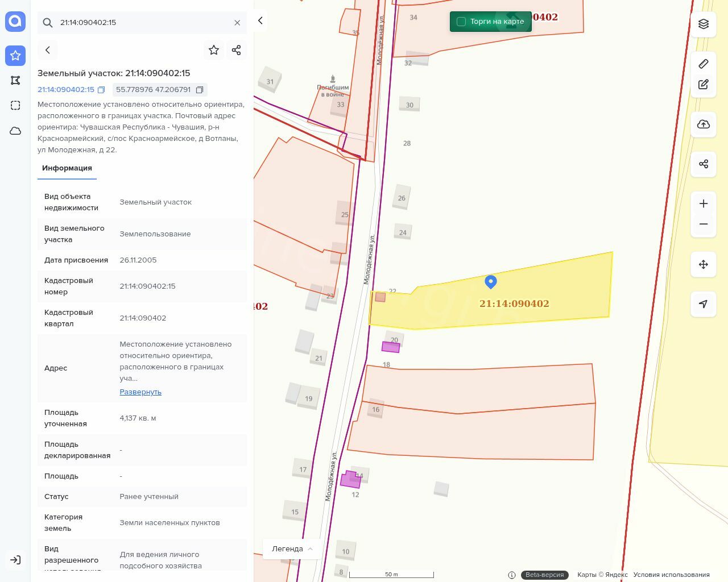
Task: Collapse the left information sidebar
Action: point(260,21)
